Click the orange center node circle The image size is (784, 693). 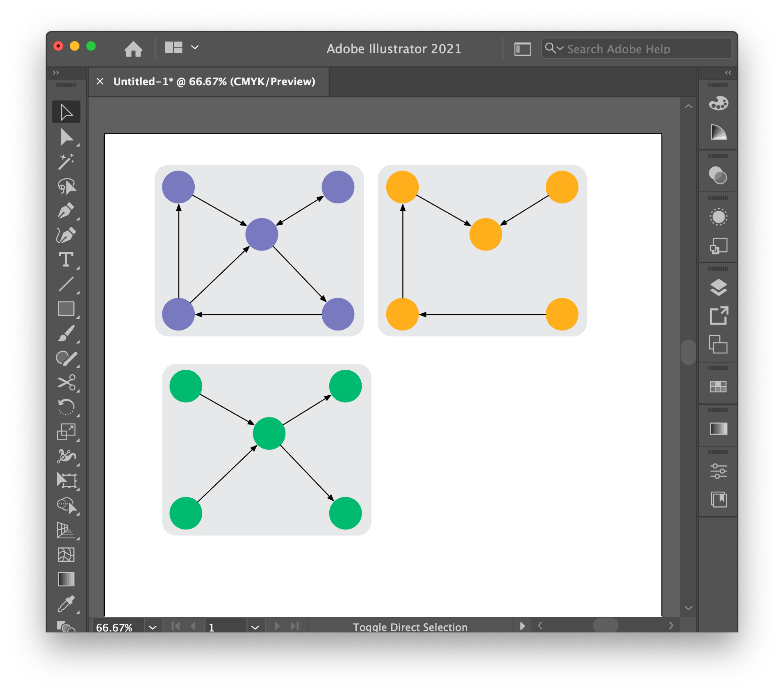[x=485, y=235]
